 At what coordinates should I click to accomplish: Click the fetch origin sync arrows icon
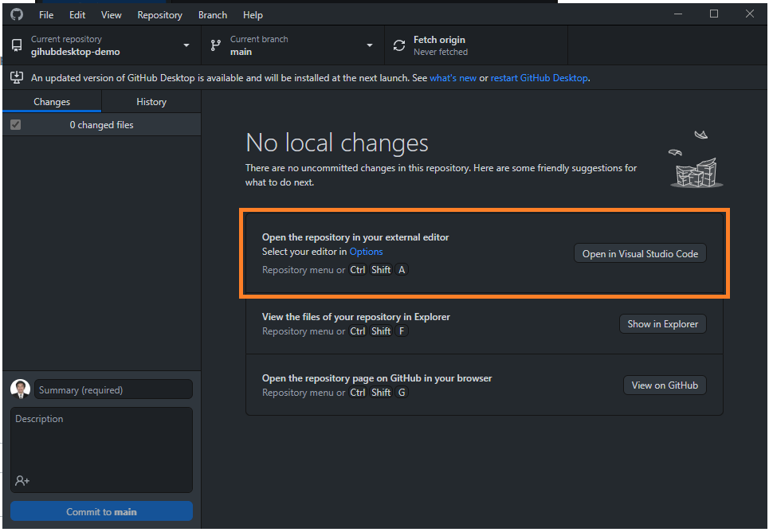click(399, 45)
